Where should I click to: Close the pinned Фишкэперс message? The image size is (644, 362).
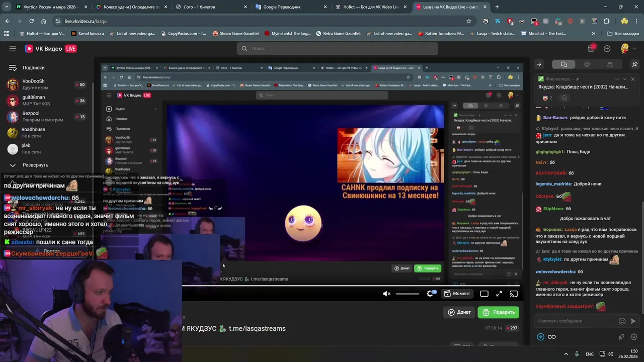pos(633,79)
